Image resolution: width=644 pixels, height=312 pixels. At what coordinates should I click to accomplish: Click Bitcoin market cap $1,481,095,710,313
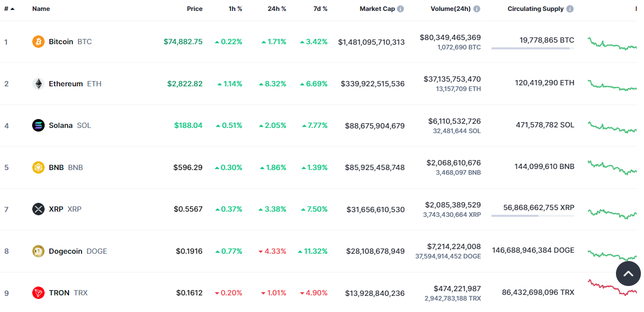(371, 42)
